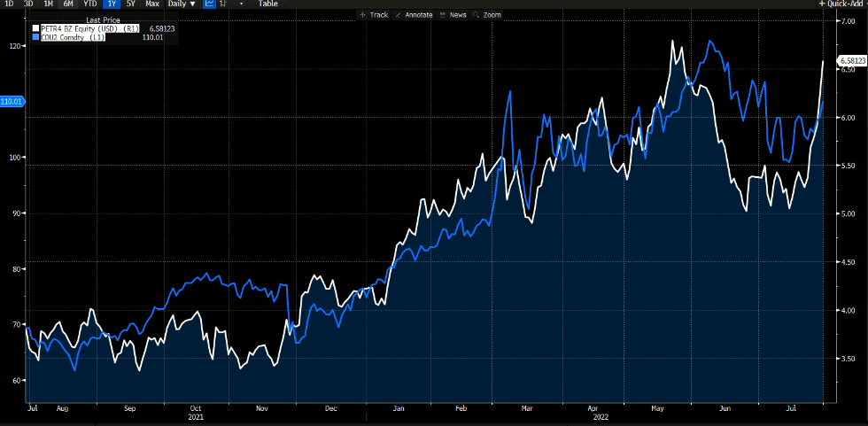This screenshot has width=868, height=426.
Task: Switch chart to 6M range
Action: click(x=68, y=4)
